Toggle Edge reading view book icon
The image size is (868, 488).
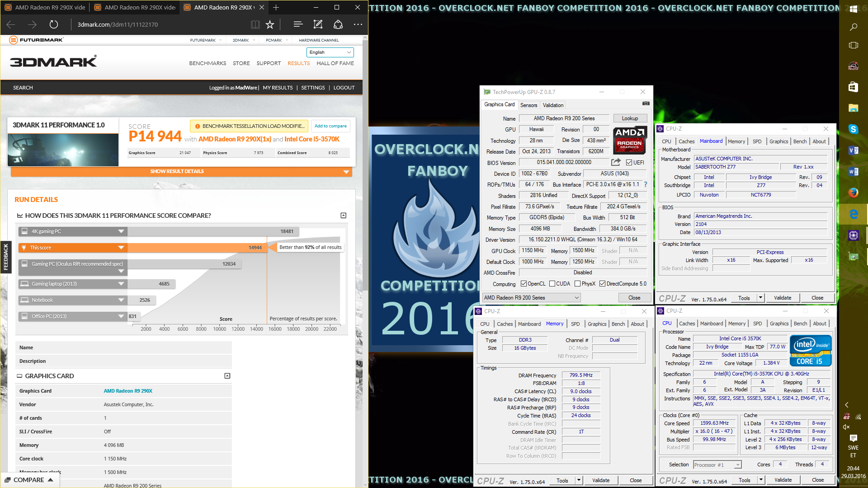point(255,24)
